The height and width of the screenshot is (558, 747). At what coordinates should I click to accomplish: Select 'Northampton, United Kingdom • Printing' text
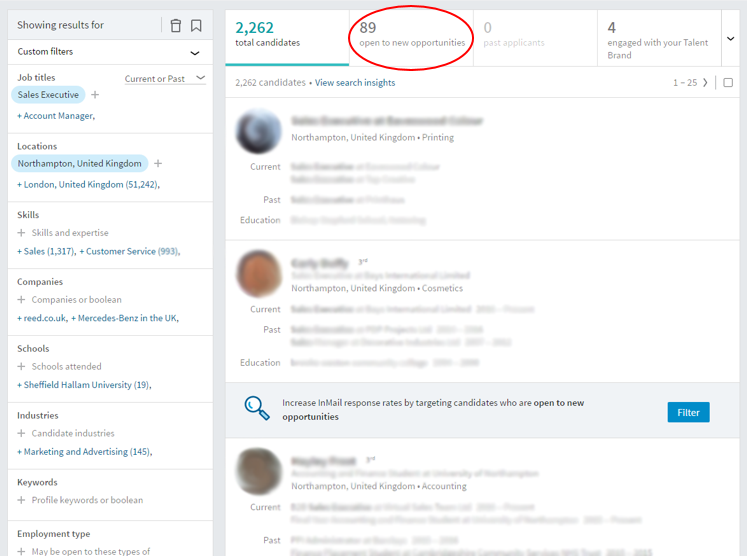[373, 138]
